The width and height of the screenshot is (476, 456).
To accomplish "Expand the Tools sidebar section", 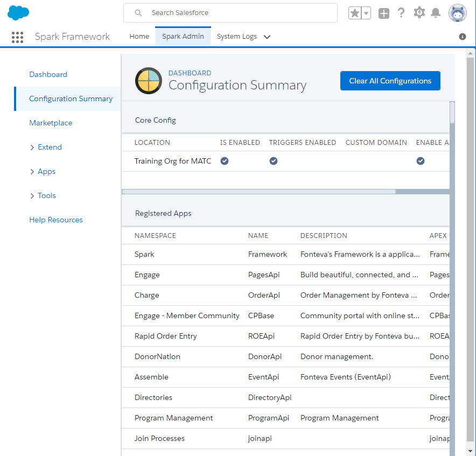I will pyautogui.click(x=43, y=195).
